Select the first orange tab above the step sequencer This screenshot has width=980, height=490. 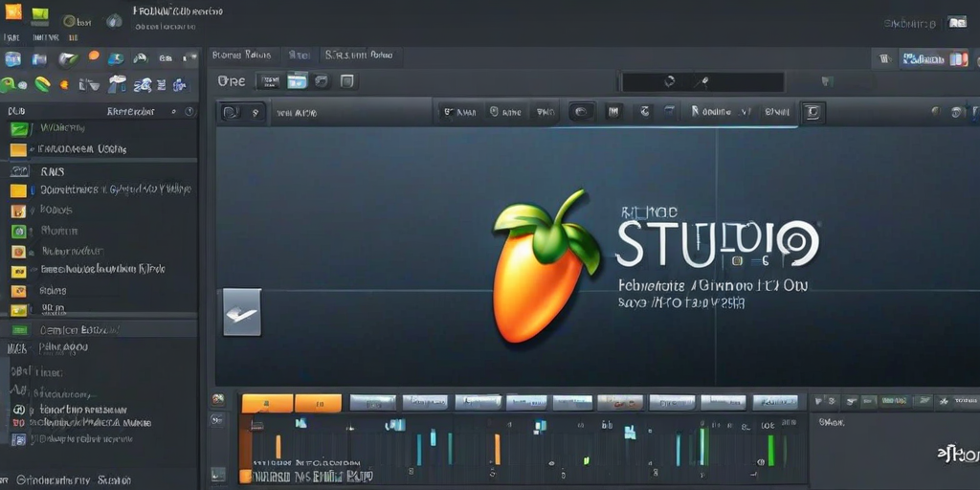pos(268,403)
